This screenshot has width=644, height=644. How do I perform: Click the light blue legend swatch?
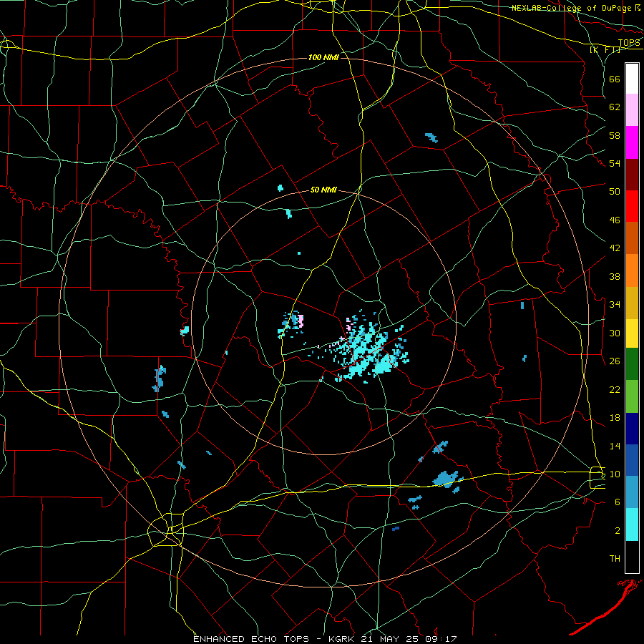pyautogui.click(x=632, y=492)
